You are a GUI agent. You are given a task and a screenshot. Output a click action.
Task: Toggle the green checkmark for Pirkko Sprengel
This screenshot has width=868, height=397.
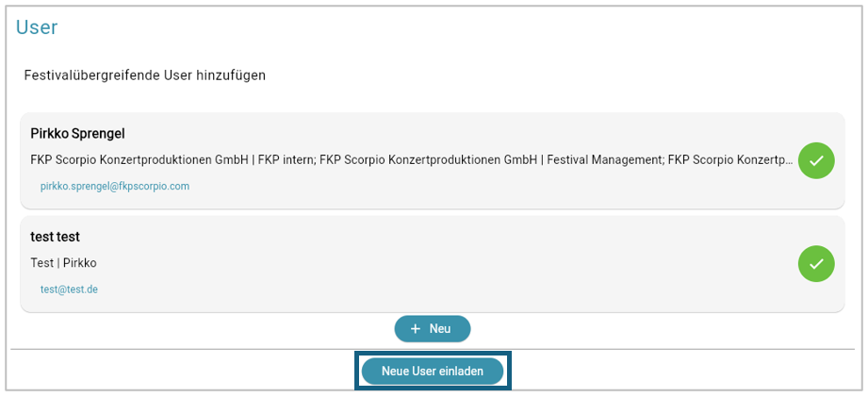point(816,160)
